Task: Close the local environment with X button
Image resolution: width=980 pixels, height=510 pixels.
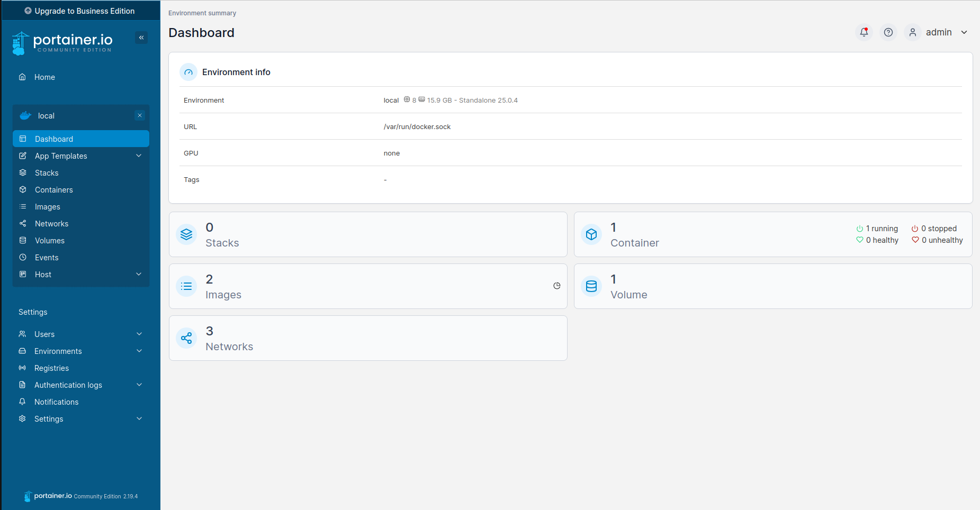Action: pyautogui.click(x=140, y=115)
